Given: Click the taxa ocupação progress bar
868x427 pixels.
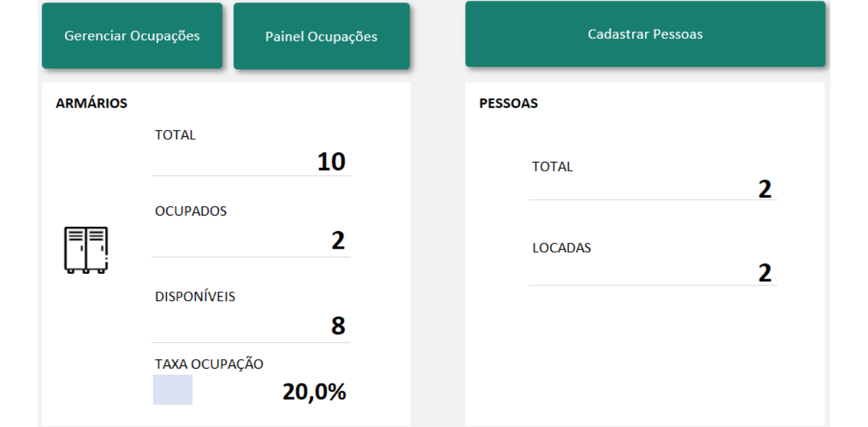Looking at the screenshot, I should point(173,390).
